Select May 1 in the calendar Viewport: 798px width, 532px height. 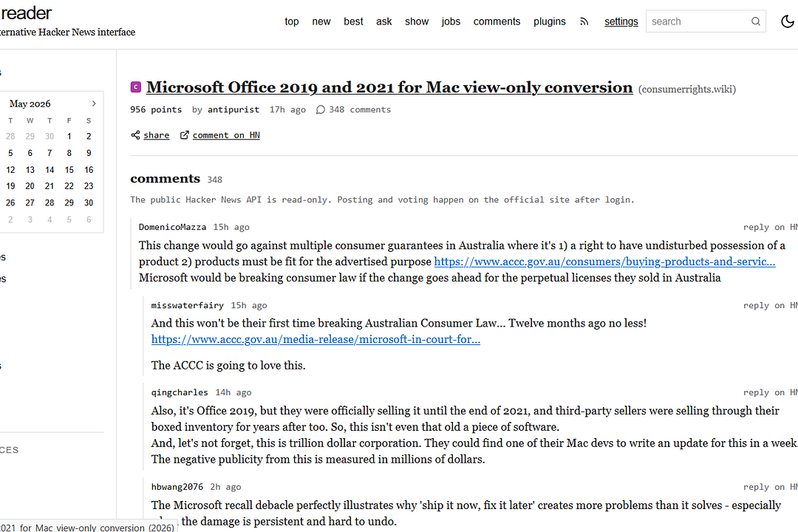(x=69, y=137)
